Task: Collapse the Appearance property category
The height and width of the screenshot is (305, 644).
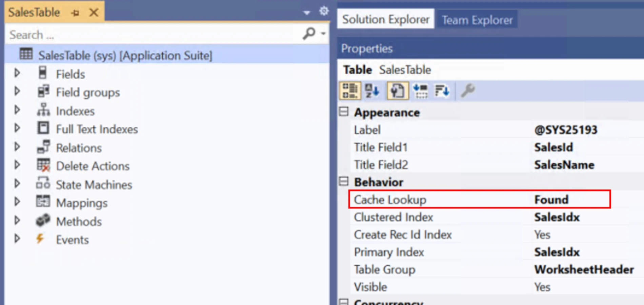Action: coord(344,111)
